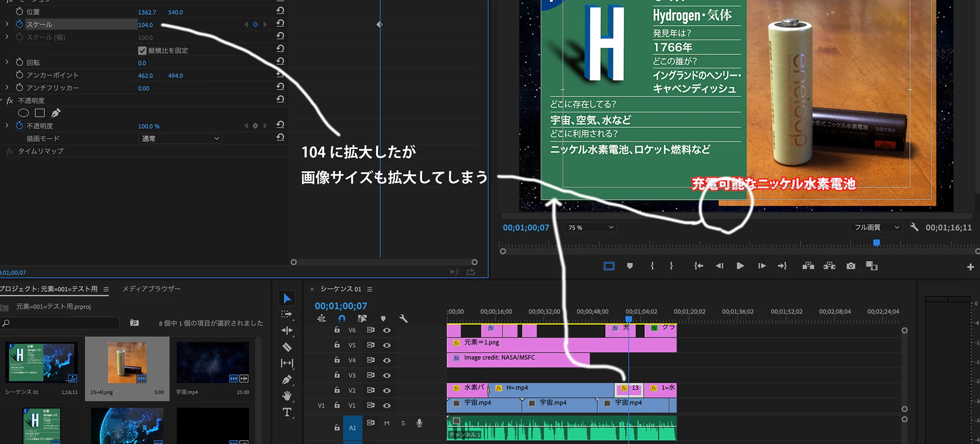Toggle the V1 track output eye
980x444 pixels.
(x=387, y=405)
